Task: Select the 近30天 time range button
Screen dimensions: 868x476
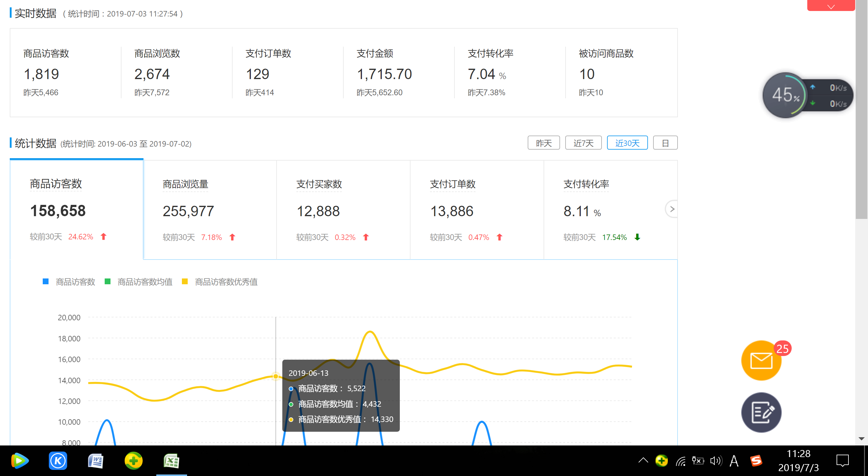Action: pyautogui.click(x=627, y=143)
